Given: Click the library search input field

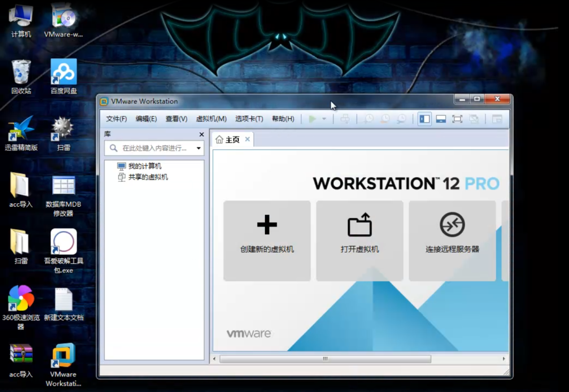Looking at the screenshot, I should 154,148.
